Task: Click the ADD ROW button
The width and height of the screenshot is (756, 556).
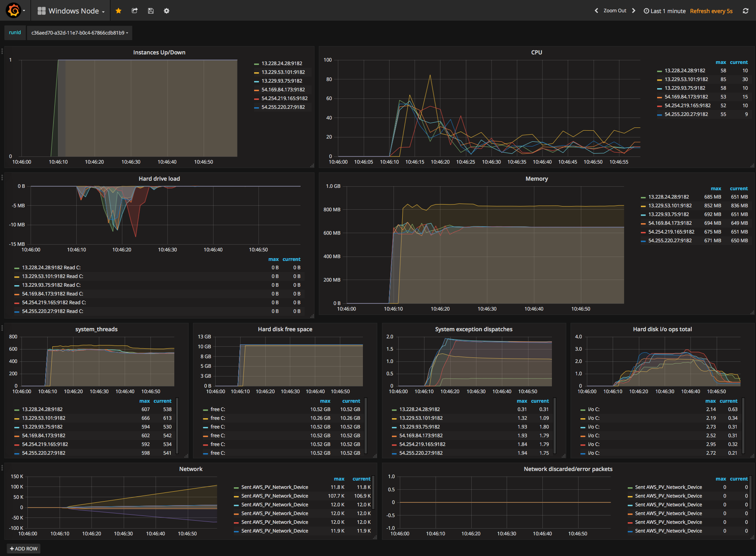Action: [24, 548]
